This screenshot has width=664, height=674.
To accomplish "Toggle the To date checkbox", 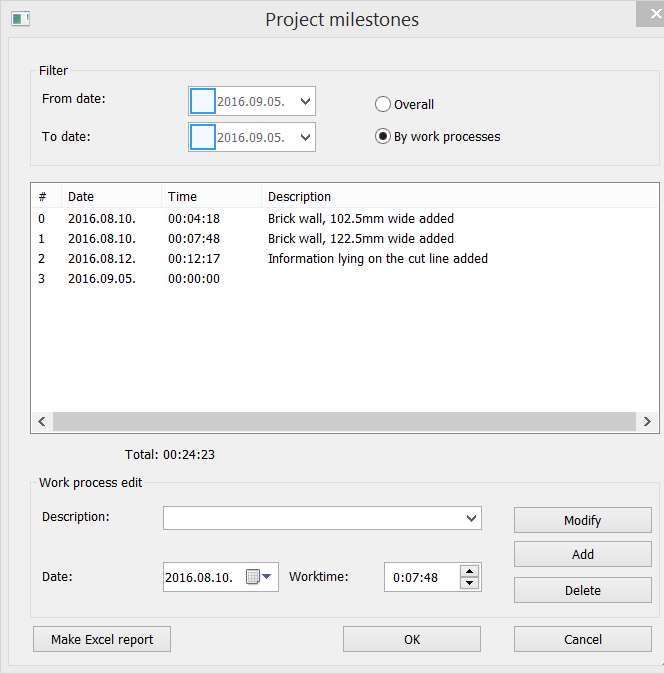I will click(x=202, y=137).
